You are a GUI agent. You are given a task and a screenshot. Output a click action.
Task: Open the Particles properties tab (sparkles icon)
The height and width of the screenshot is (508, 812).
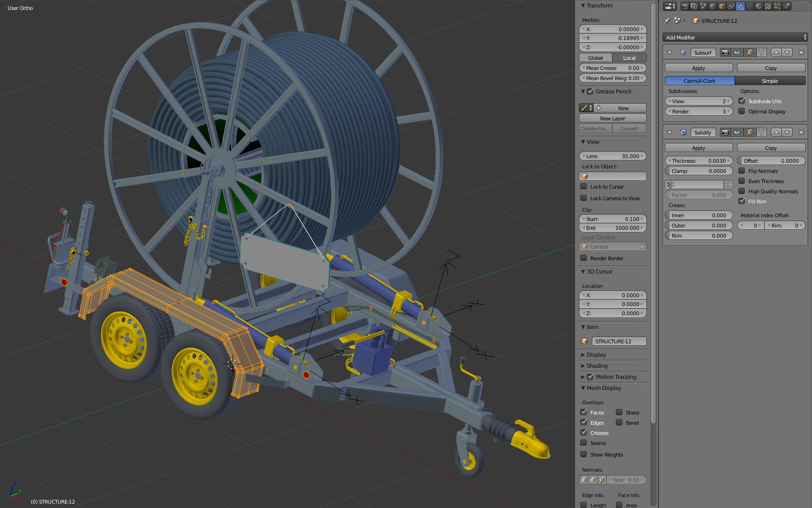777,6
